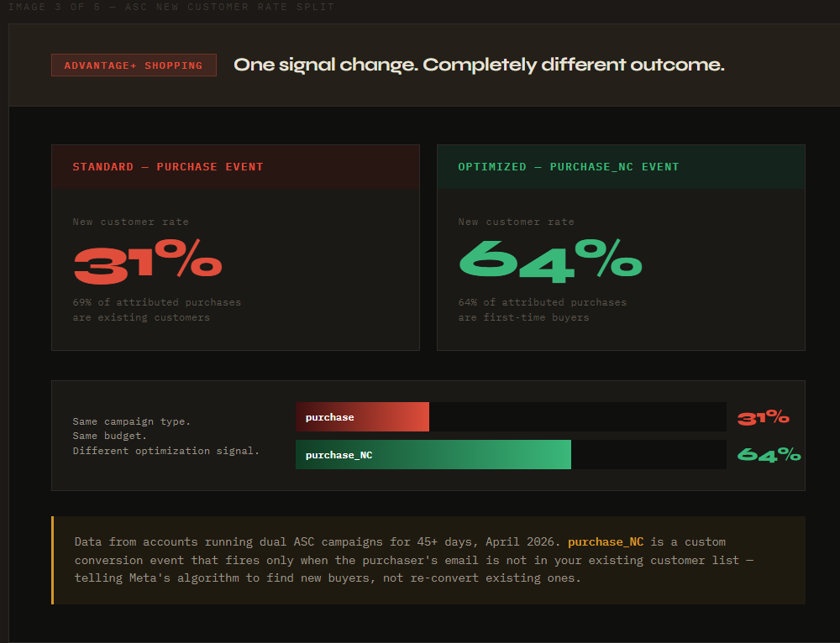
Task: Click the orange purchase_NC term in the note
Action: [x=606, y=542]
